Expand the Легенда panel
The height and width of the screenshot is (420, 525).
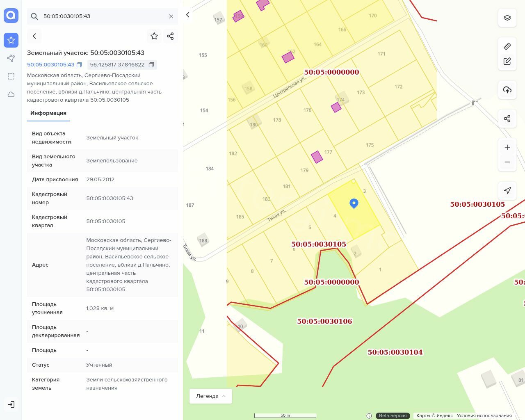[211, 396]
